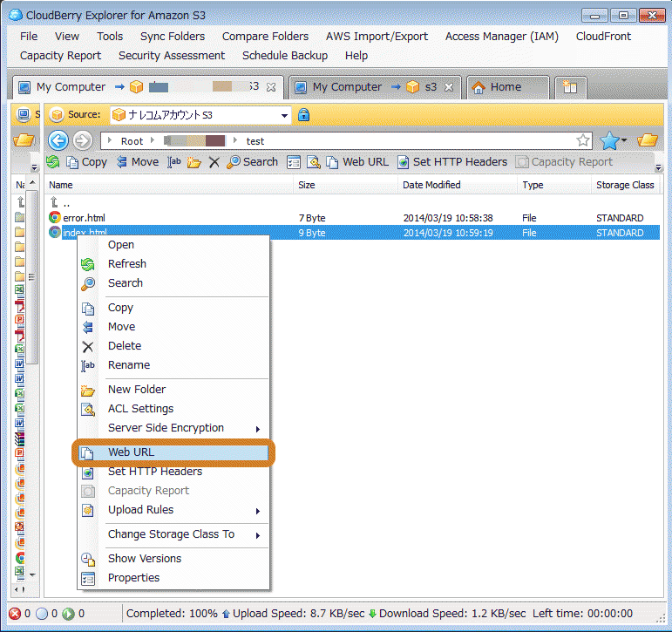Choose Set HTTP Headers in context menu

click(173, 472)
